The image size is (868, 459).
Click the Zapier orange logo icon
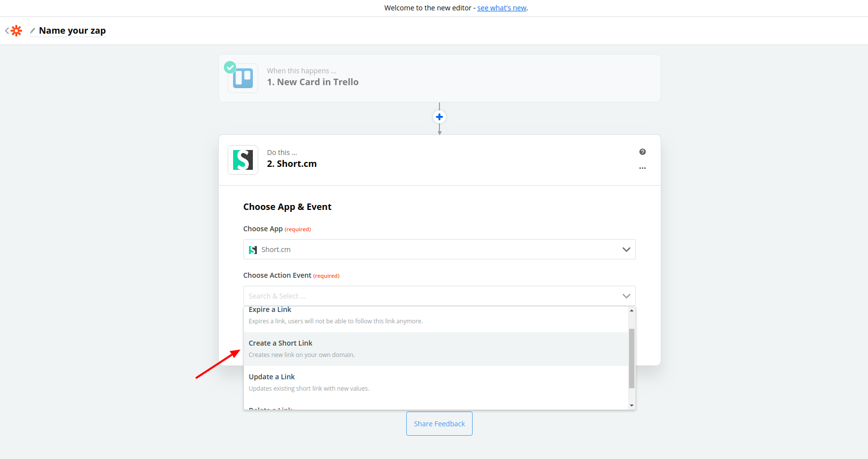pyautogui.click(x=17, y=31)
